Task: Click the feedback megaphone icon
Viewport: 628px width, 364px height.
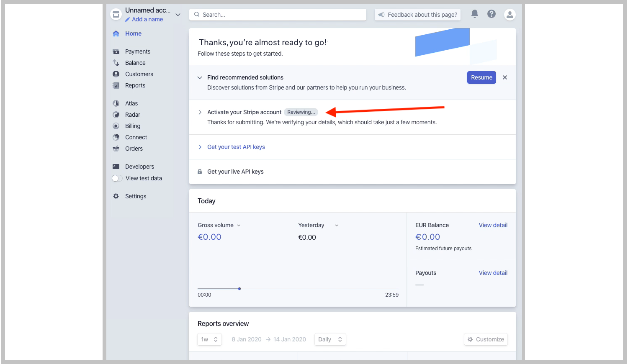Action: [381, 15]
